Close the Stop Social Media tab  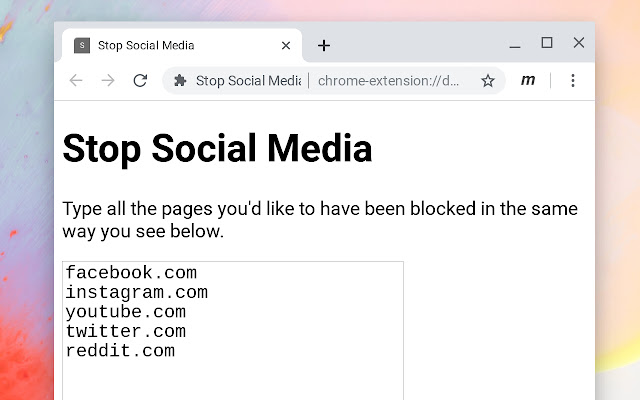pos(286,45)
